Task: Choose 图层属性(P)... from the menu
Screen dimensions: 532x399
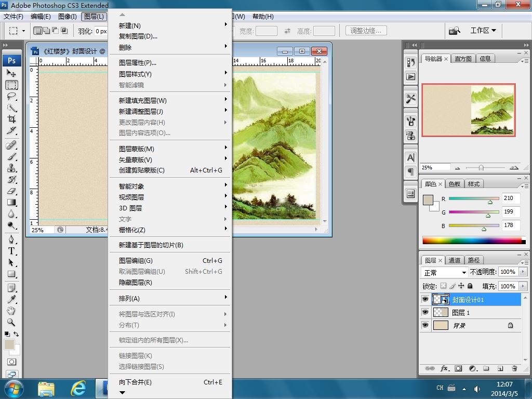Action: coord(137,63)
